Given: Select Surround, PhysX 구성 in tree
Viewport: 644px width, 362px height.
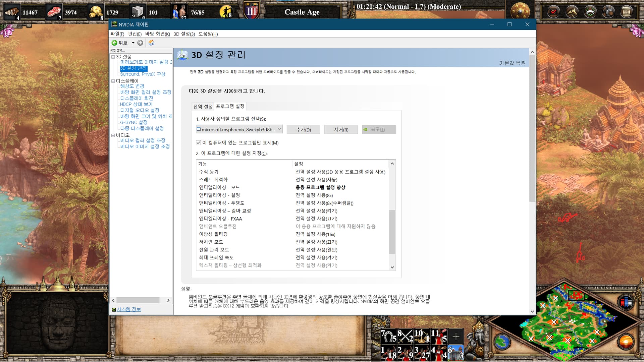Looking at the screenshot, I should [x=143, y=74].
